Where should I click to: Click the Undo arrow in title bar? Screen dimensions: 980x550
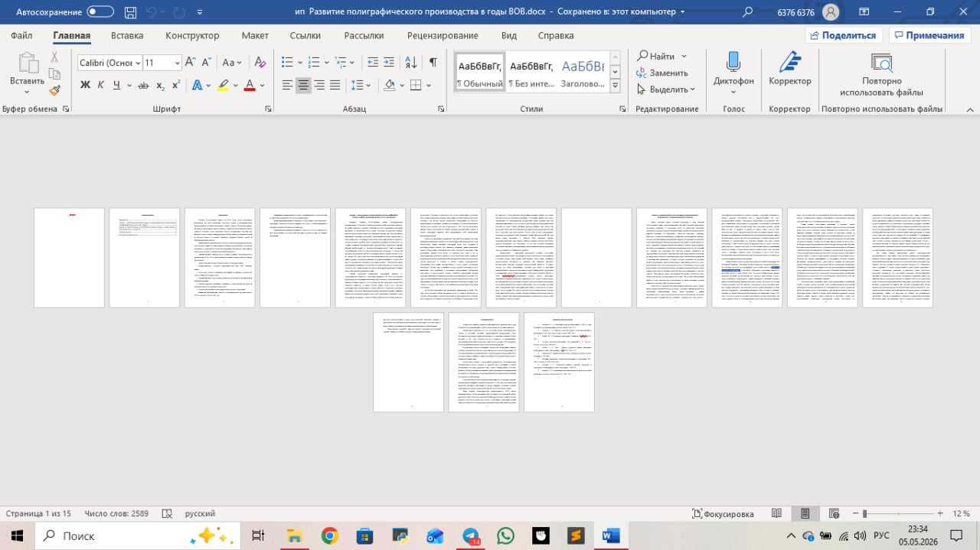[x=152, y=12]
